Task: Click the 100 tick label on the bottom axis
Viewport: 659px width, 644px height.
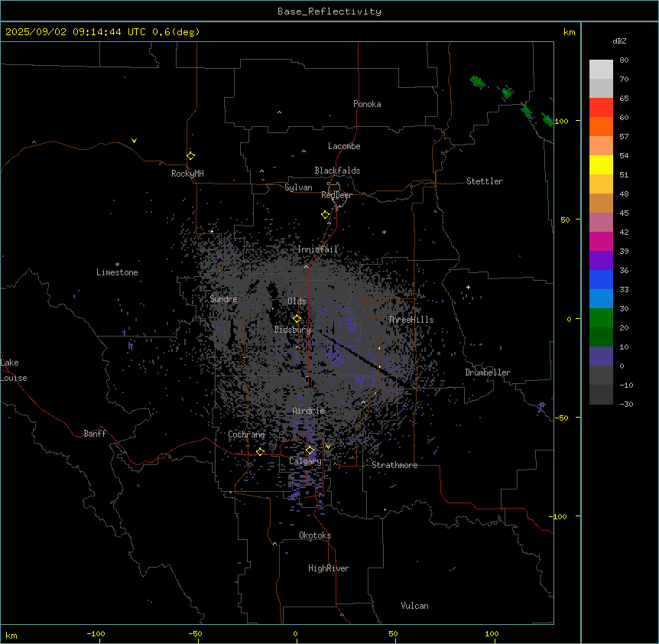Action: [492, 633]
